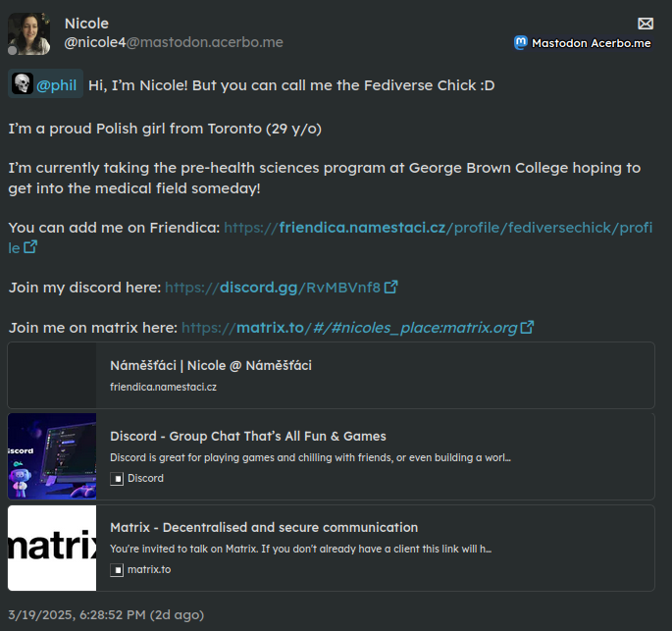Click external link icon after Friendica URL
The image size is (672, 631).
[30, 247]
